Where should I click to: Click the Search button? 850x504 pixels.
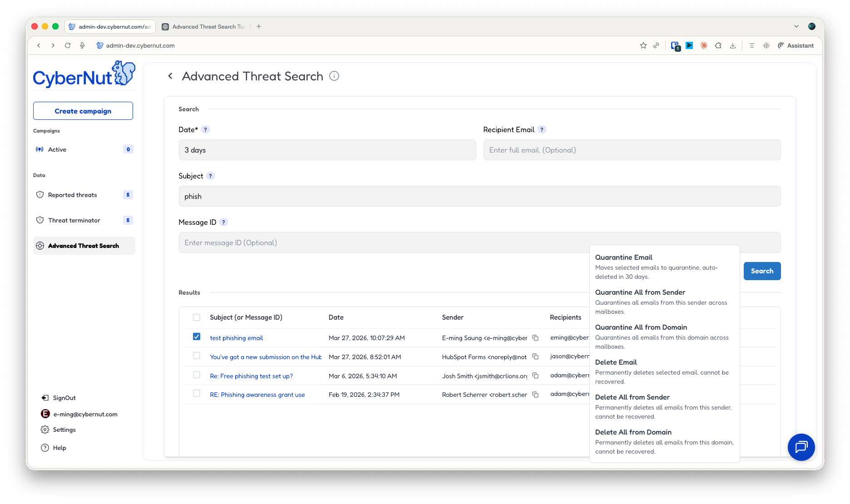[x=762, y=271]
